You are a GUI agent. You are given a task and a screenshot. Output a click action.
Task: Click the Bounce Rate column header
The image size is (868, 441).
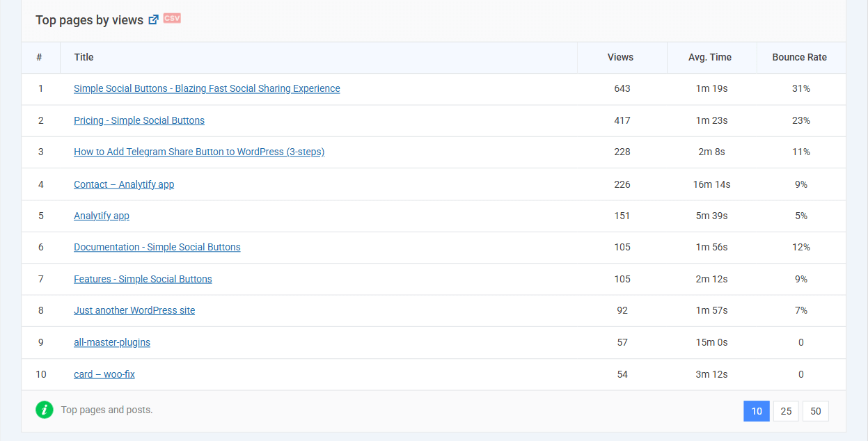coord(801,58)
